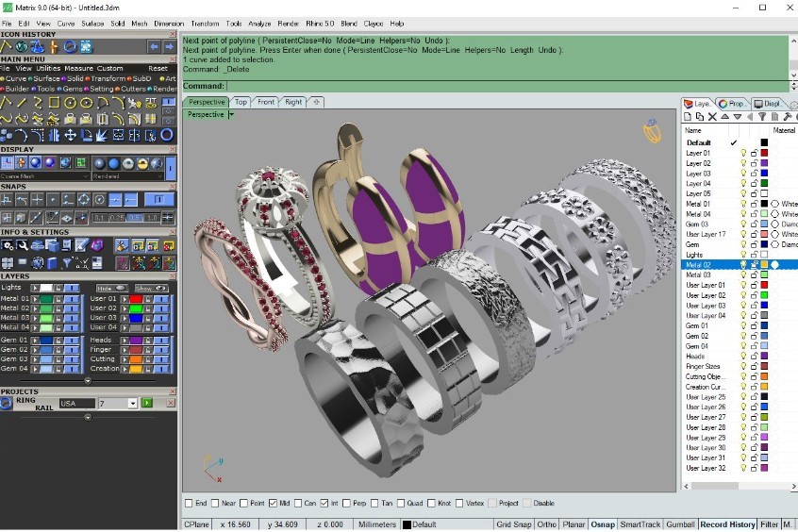Click into the Command input field
798x532 pixels.
click(424, 86)
